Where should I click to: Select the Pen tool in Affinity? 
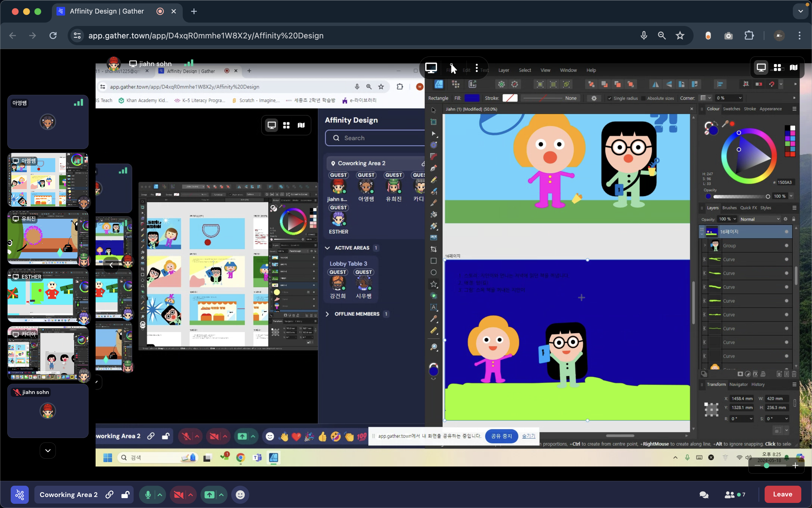point(434,168)
